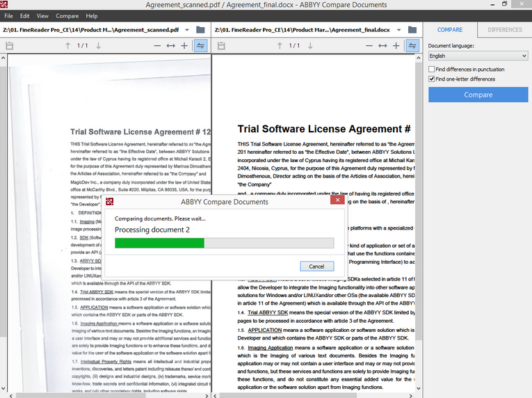Toggle synchronized scrolling in the right pane

click(412, 46)
